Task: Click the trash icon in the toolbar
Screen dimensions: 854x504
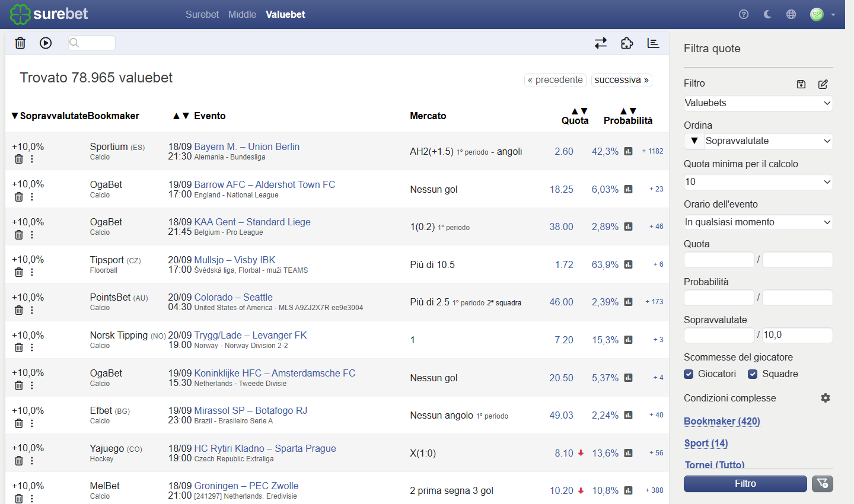Action: tap(20, 43)
